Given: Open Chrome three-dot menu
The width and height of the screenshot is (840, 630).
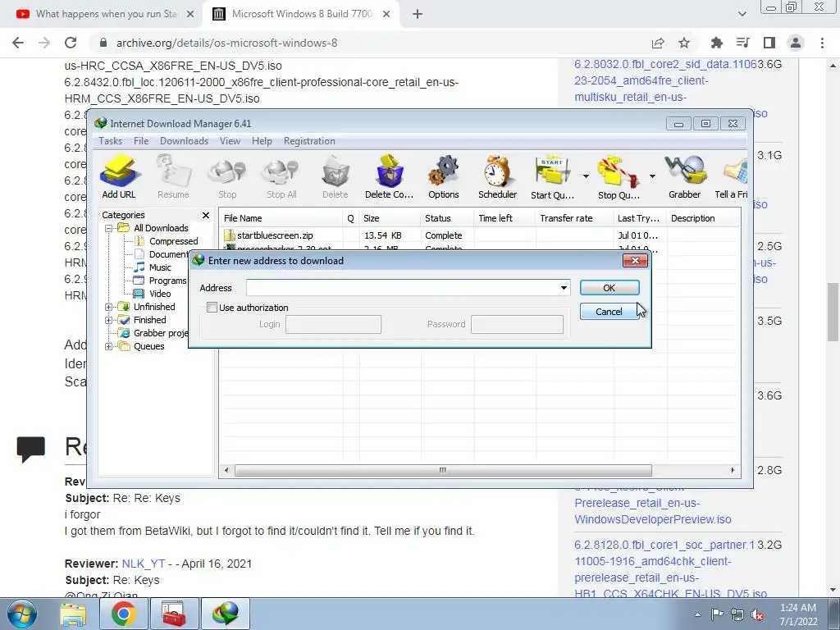Looking at the screenshot, I should coord(822,43).
